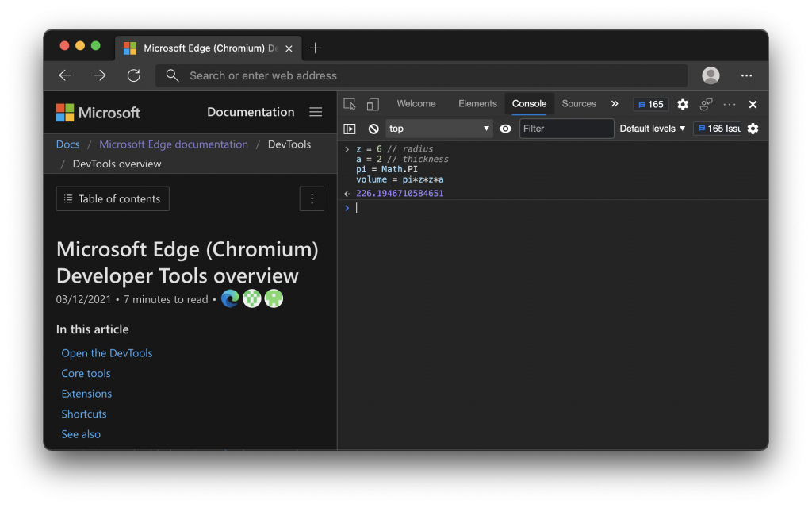Open the Microsoft Edge documentation breadcrumb

pyautogui.click(x=174, y=144)
